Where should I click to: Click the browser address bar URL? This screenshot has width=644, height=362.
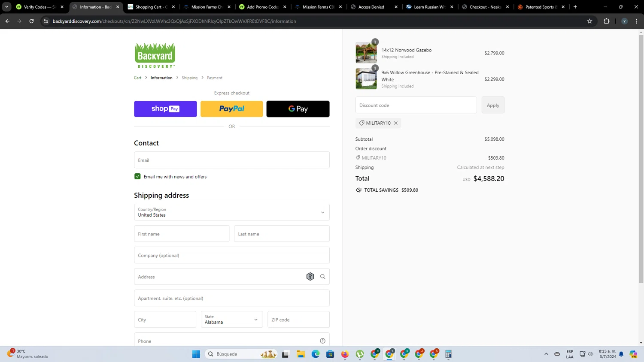[174, 21]
